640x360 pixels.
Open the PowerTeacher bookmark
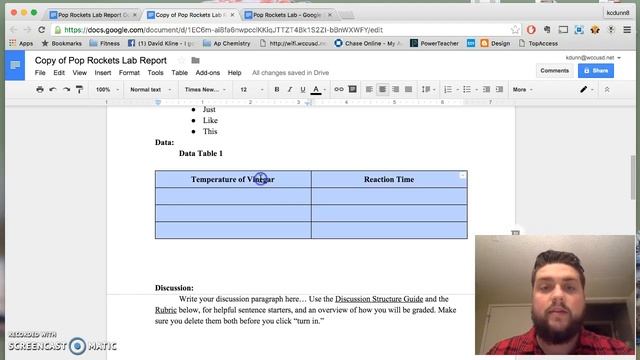[x=435, y=43]
